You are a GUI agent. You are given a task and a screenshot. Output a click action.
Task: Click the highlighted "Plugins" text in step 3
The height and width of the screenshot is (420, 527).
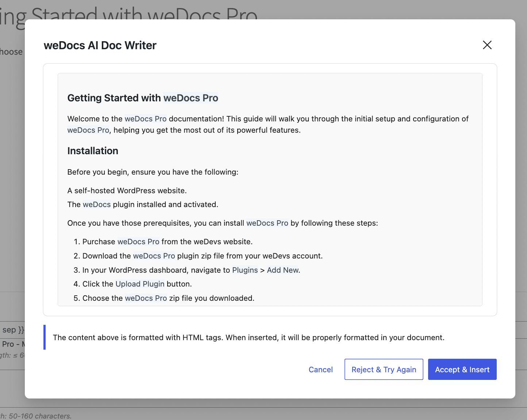[x=245, y=270]
